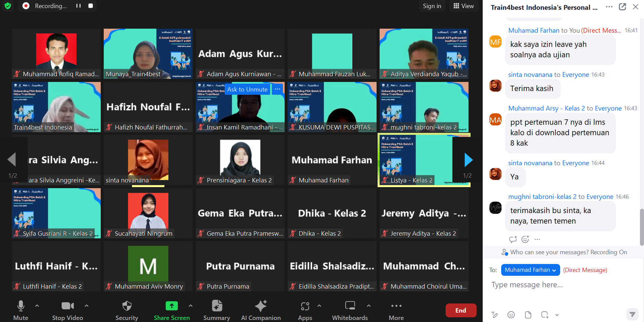Click the meeting Summary icon
Viewport: 644px width, 322px height.
pyautogui.click(x=217, y=306)
